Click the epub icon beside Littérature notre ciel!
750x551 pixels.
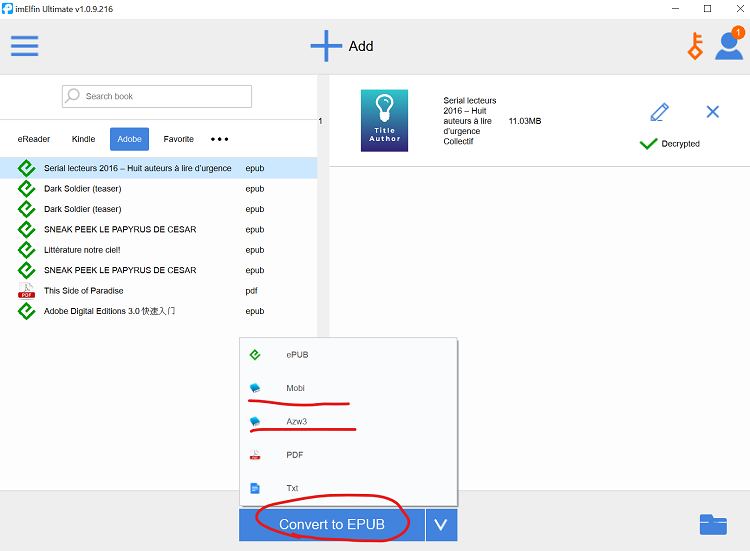(x=26, y=250)
